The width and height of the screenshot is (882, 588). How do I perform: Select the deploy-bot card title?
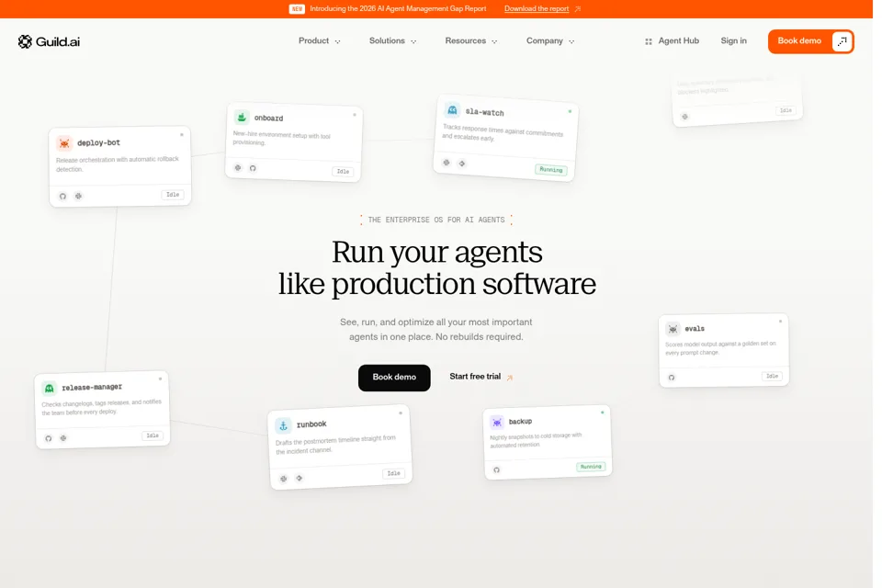98,143
